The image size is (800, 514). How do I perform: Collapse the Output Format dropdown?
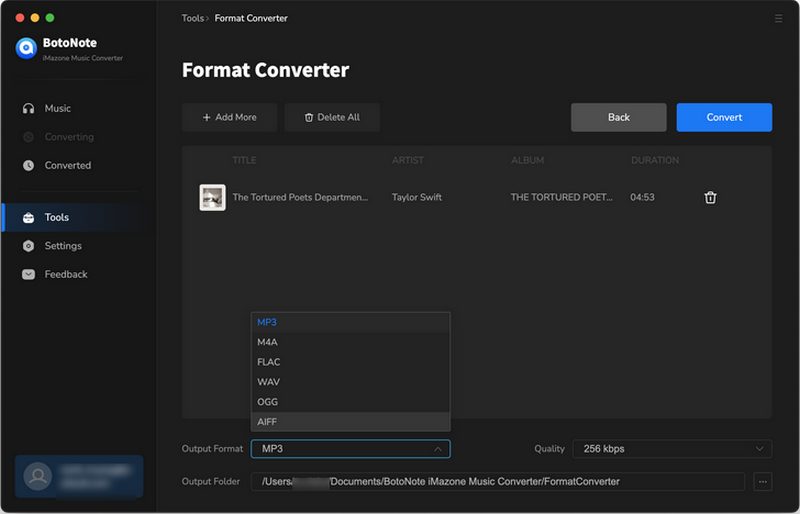pyautogui.click(x=351, y=449)
